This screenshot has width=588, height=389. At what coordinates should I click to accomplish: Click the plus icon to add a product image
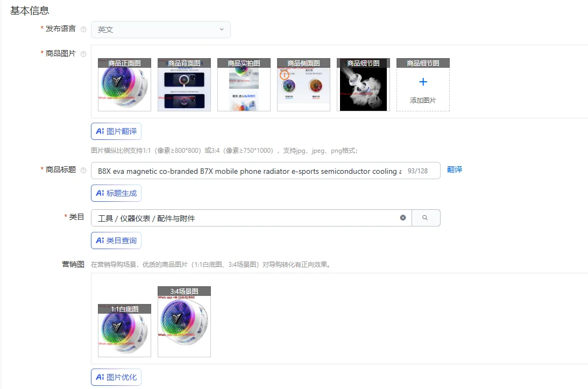[x=423, y=82]
